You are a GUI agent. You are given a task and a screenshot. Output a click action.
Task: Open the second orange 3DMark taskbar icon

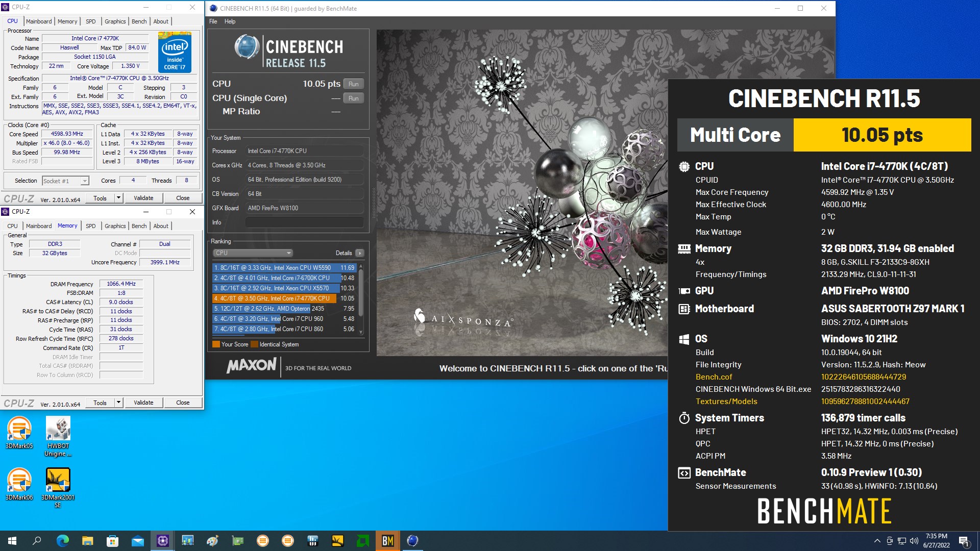click(287, 541)
